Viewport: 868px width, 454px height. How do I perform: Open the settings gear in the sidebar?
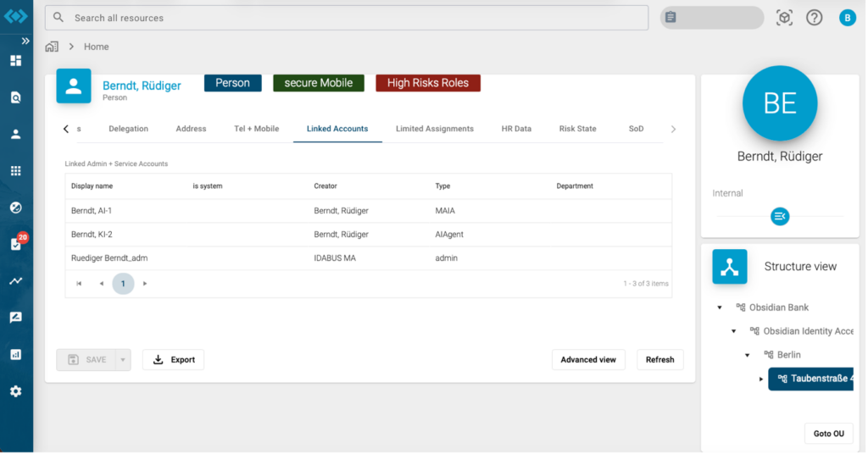tap(15, 391)
